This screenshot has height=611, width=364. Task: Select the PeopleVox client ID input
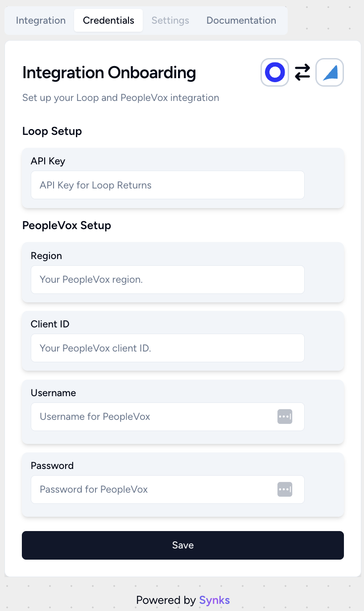(x=168, y=348)
